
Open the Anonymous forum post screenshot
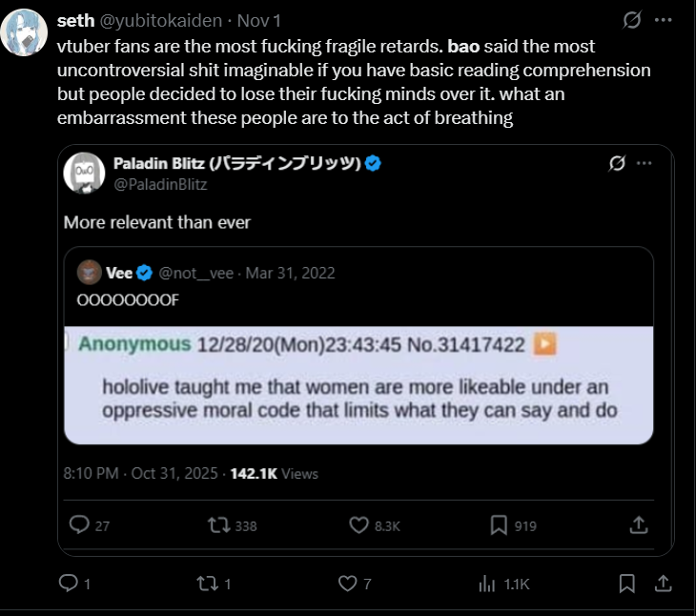[358, 384]
